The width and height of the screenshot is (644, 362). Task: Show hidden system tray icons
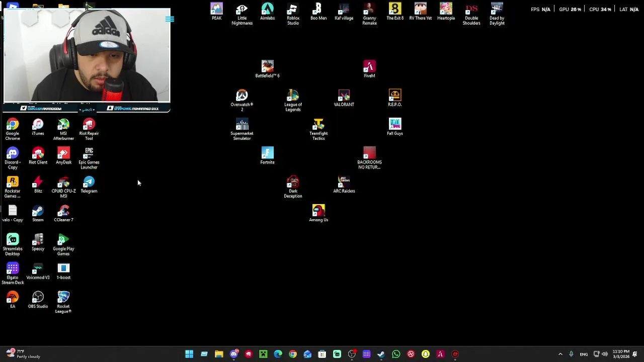tap(560, 354)
